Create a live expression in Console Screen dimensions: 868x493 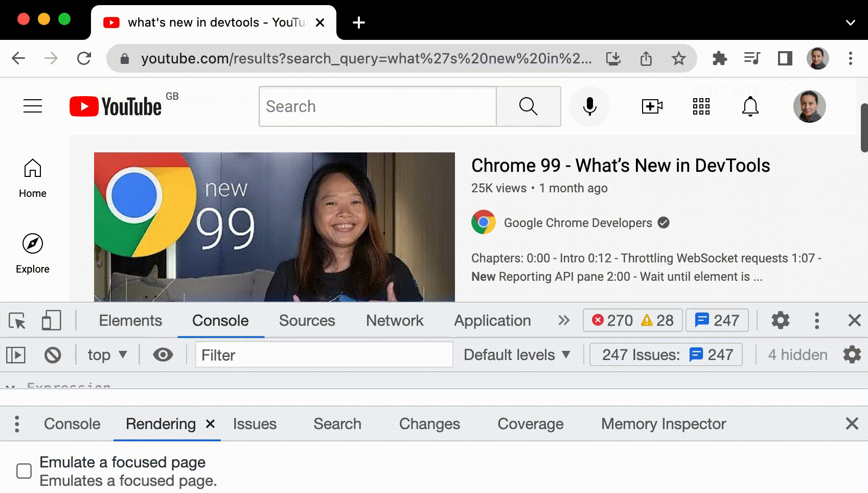coord(163,354)
